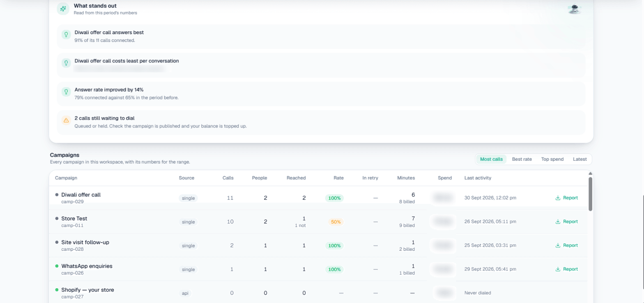Open the Diwali offer call campaign name
This screenshot has width=644, height=303.
(x=81, y=195)
